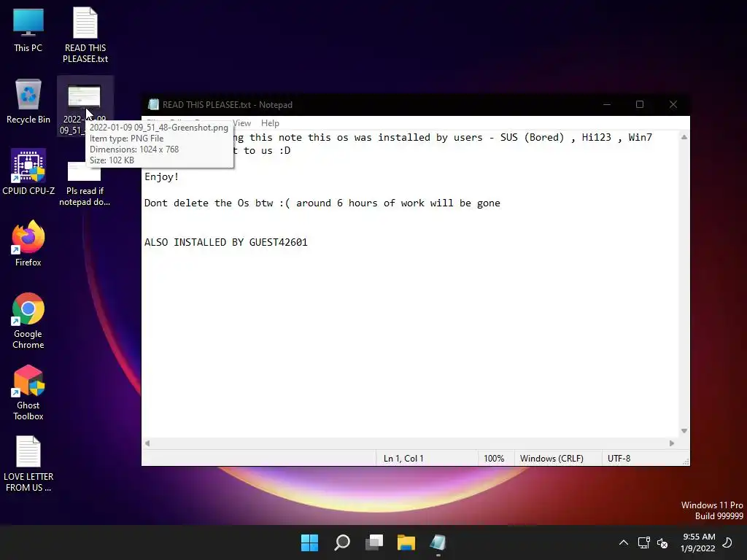This screenshot has height=560, width=747.
Task: Click Notepad window resize grip
Action: click(x=686, y=462)
